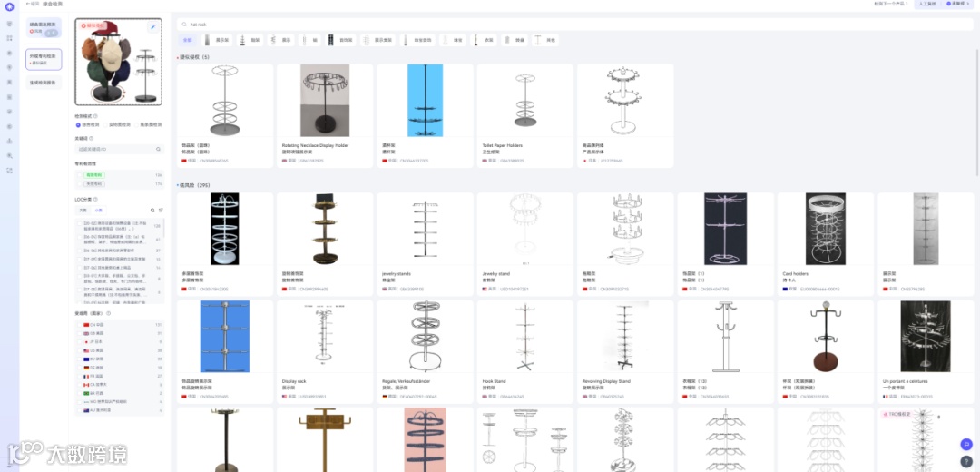Click the round question-mark help button

tap(965, 461)
